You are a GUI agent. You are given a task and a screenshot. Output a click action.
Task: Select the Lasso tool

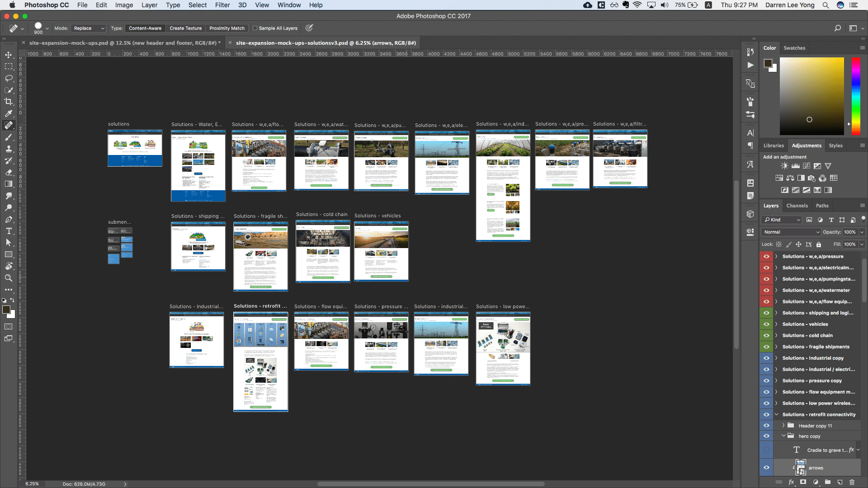point(9,78)
